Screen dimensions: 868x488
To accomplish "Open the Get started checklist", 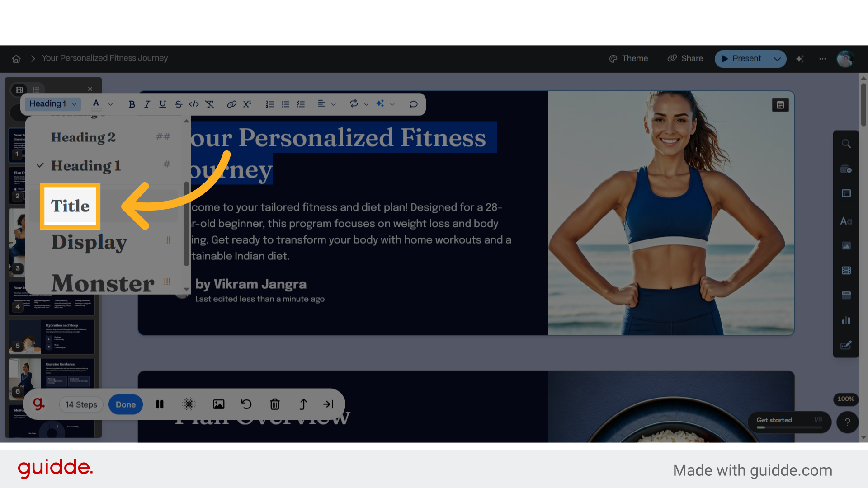I will (x=789, y=422).
